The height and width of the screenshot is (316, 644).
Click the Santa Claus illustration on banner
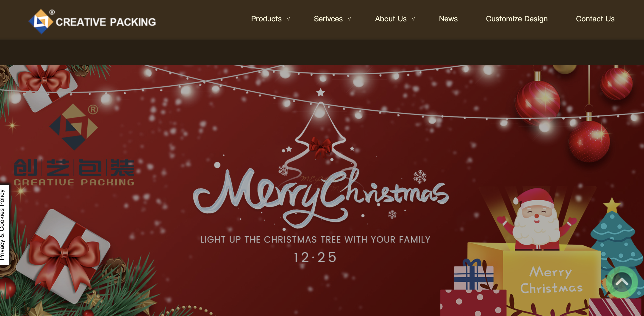[536, 220]
